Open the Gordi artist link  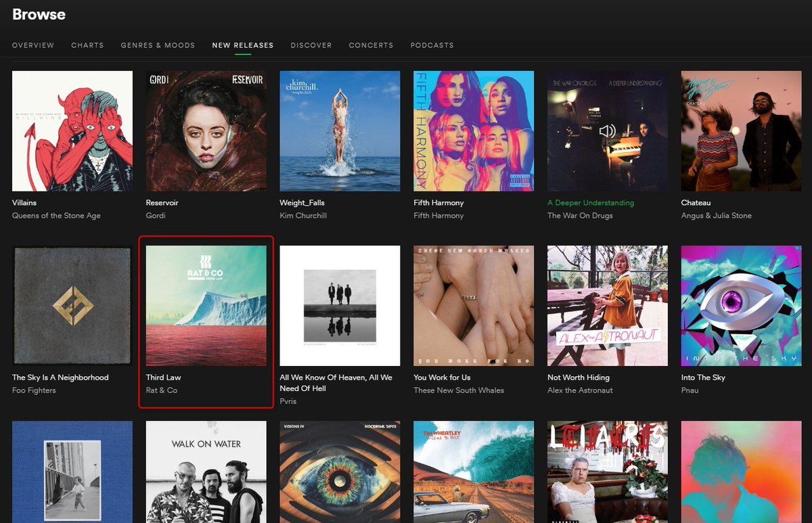coord(156,216)
